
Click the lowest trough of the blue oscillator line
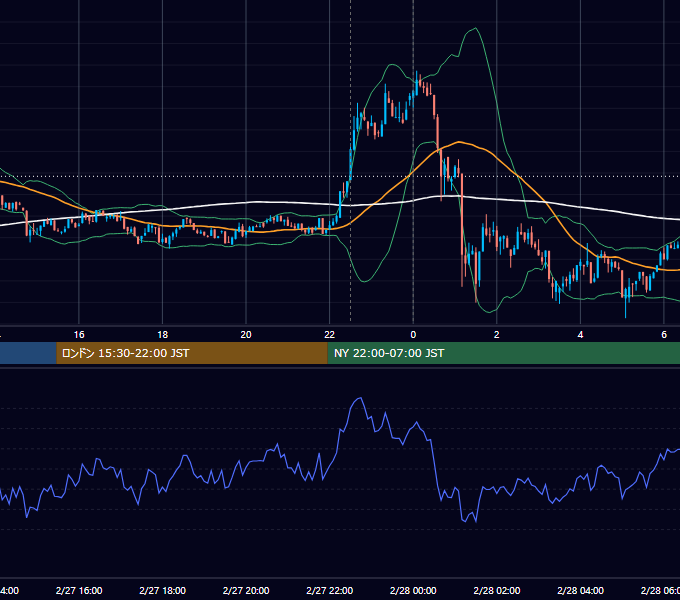476,522
